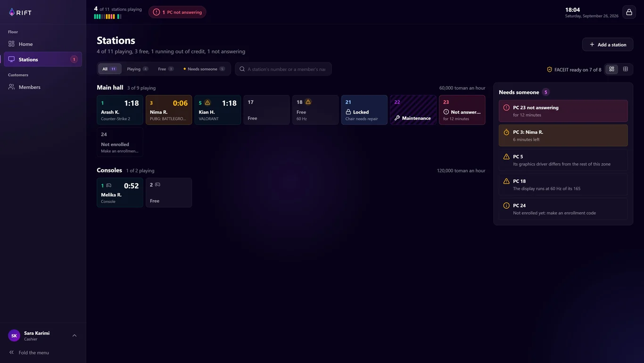Click the gamepad icon on console 2

click(157, 185)
